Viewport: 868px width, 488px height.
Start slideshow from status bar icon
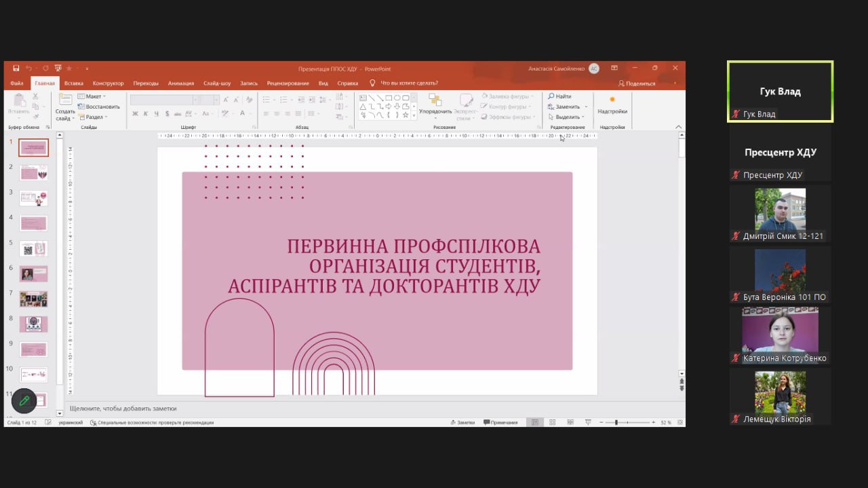[588, 422]
